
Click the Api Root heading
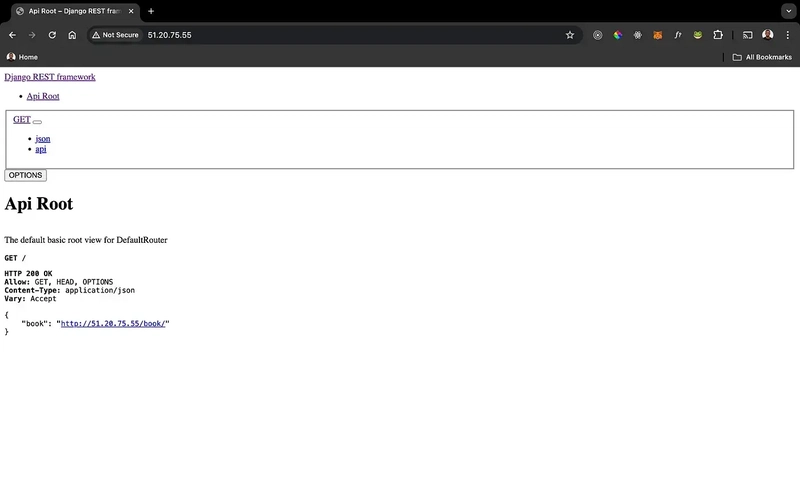pos(39,204)
